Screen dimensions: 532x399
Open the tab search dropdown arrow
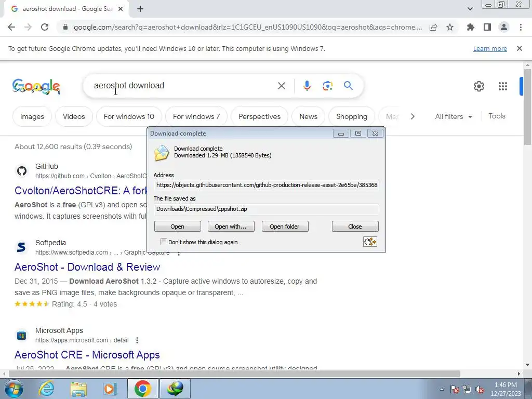[470, 9]
